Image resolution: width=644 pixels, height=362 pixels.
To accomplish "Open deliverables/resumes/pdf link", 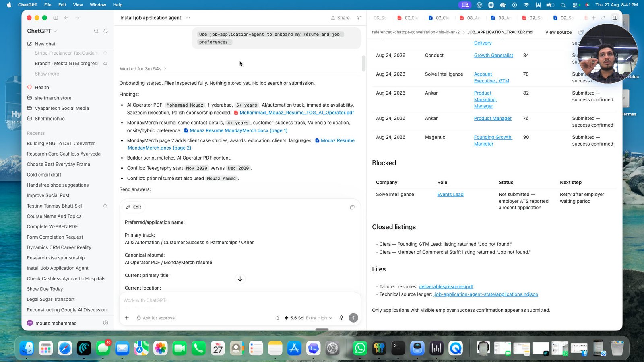I will click(446, 287).
